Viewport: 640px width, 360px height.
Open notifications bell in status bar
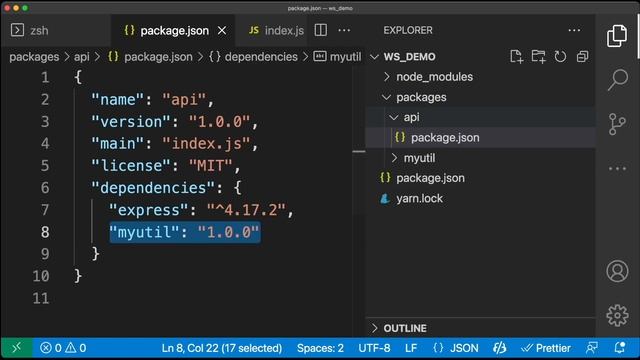tap(620, 348)
